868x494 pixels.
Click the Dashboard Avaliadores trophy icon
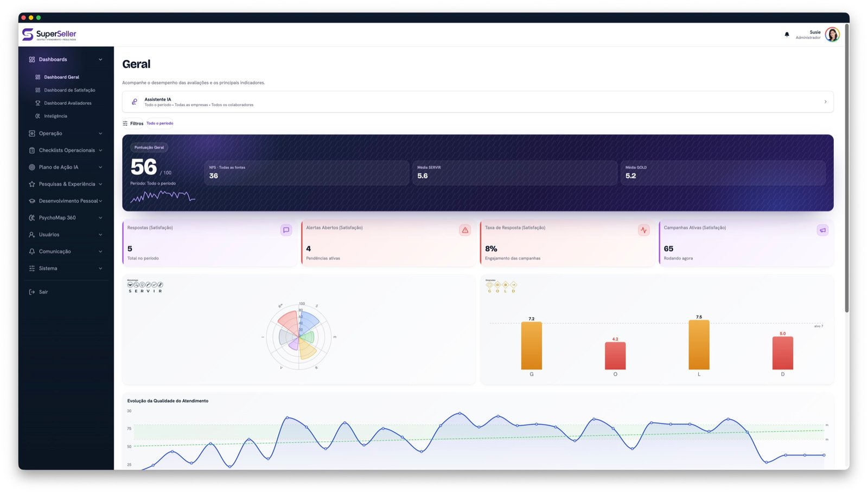click(38, 103)
